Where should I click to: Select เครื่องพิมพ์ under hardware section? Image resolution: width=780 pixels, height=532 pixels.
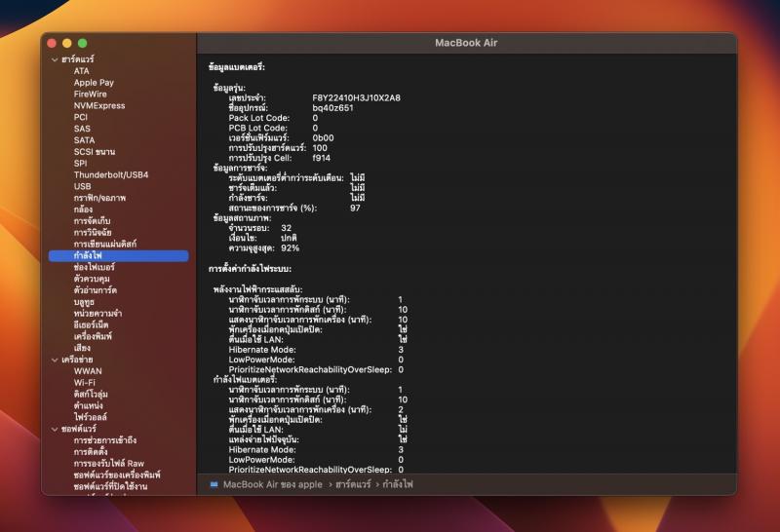coord(93,336)
